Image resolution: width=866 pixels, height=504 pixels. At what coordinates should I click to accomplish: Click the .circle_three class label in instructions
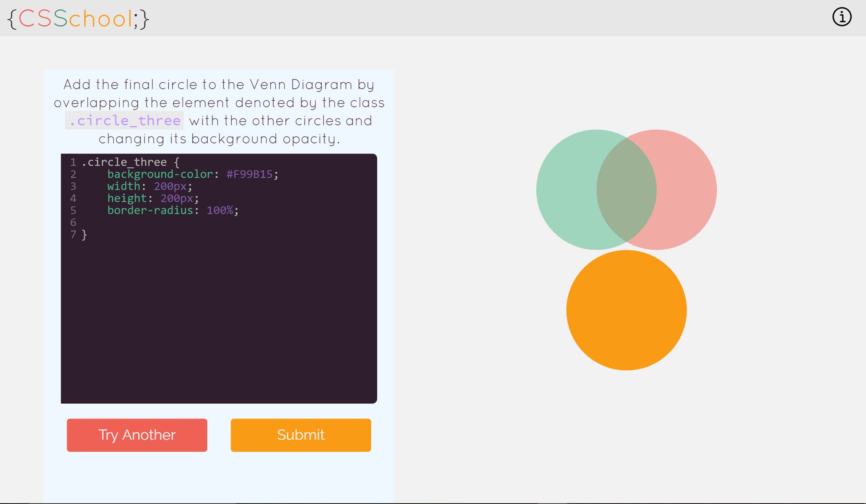125,120
